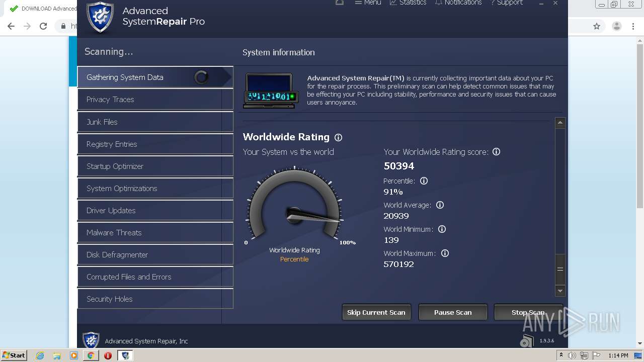
Task: Click the version number 1.9.3.6
Action: click(x=547, y=341)
